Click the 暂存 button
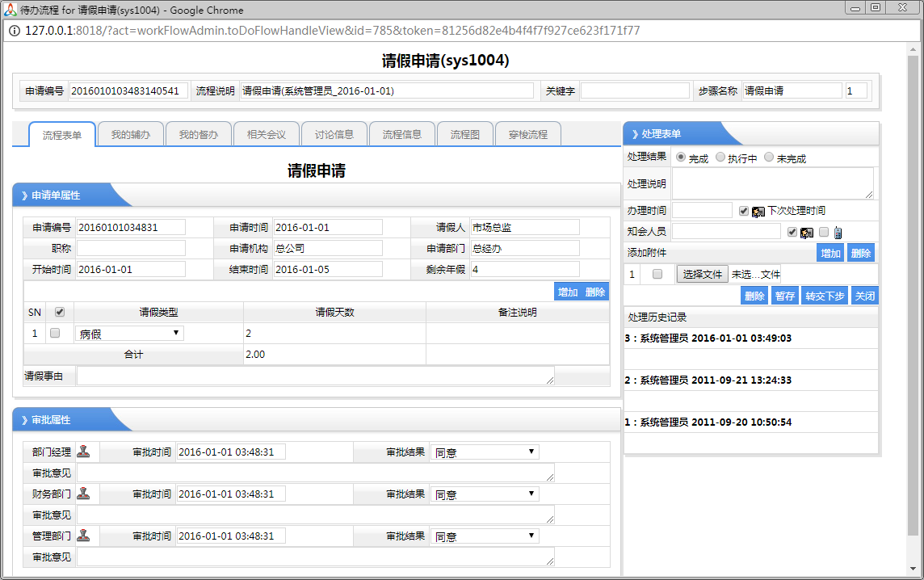 (784, 296)
